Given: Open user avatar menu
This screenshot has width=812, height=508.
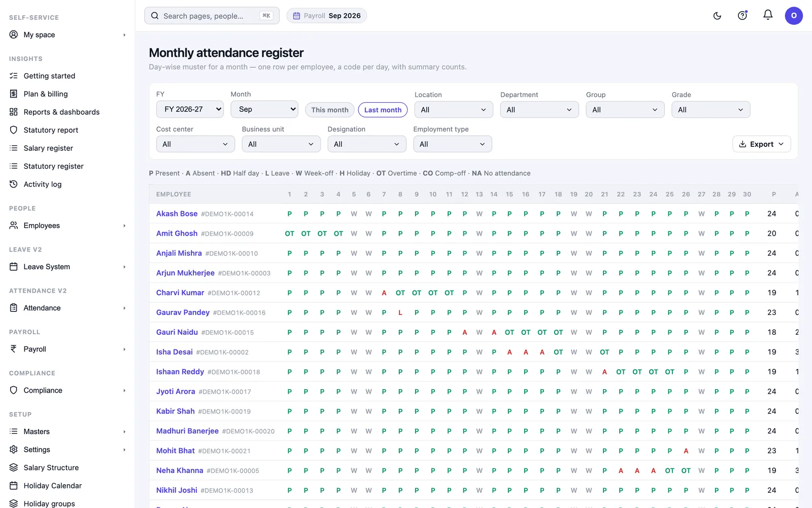Looking at the screenshot, I should [794, 16].
